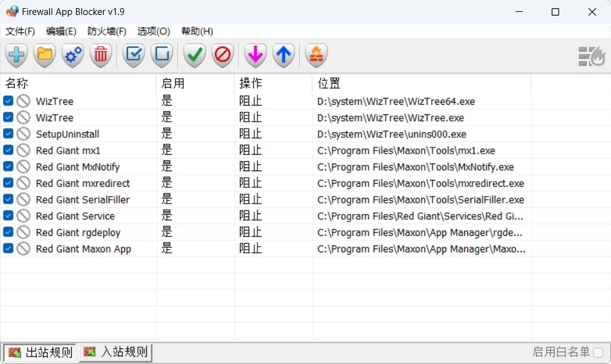Minimize the Firewall App Blocker window
The height and width of the screenshot is (364, 611).
point(519,12)
